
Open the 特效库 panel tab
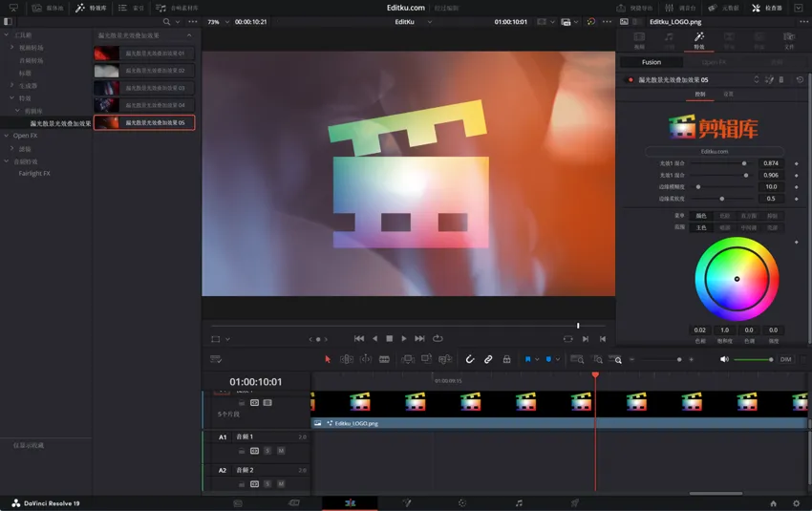coord(92,8)
